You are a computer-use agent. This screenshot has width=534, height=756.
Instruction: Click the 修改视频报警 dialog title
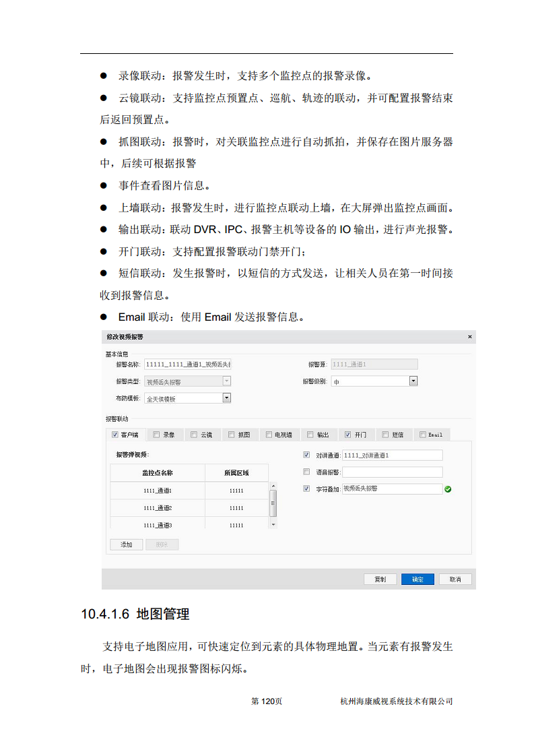point(125,336)
